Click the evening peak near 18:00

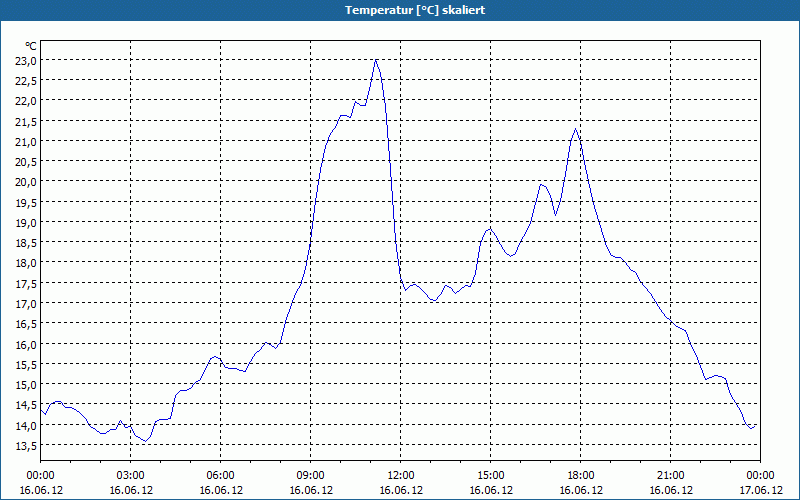pyautogui.click(x=576, y=129)
